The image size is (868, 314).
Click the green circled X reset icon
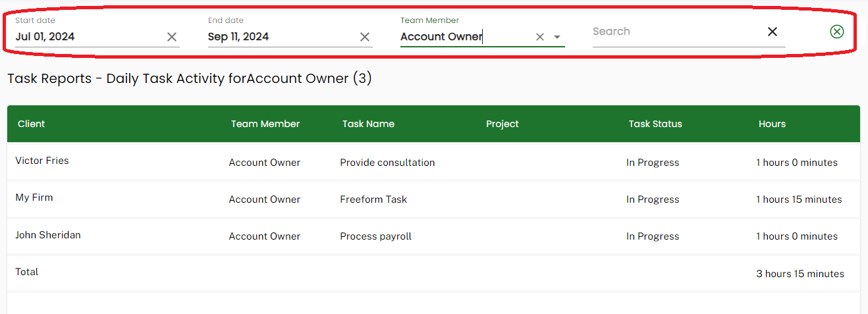pos(837,32)
